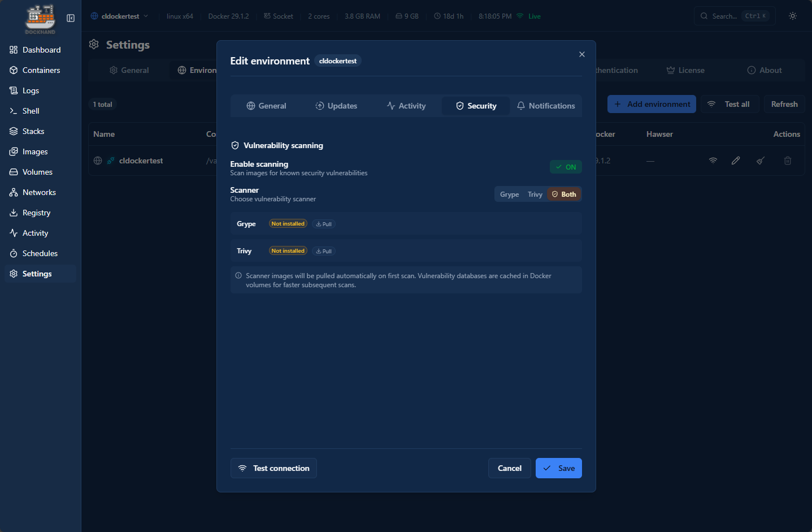
Task: Open the cldockertest environment switcher dropdown
Action: pyautogui.click(x=119, y=16)
